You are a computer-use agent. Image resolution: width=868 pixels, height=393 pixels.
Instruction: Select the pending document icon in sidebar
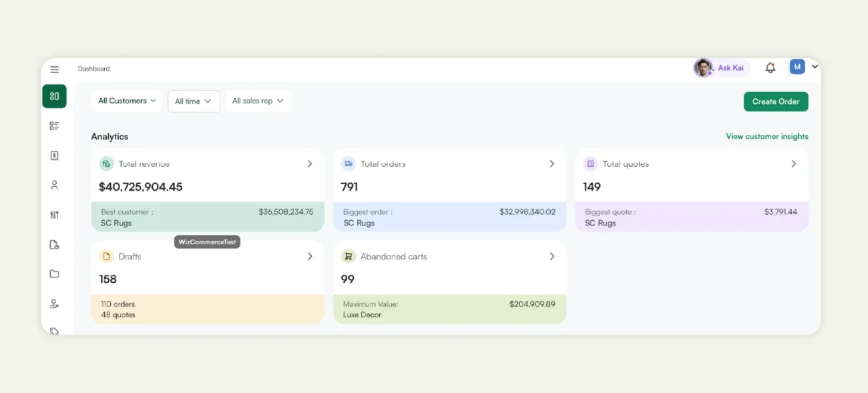pyautogui.click(x=54, y=244)
